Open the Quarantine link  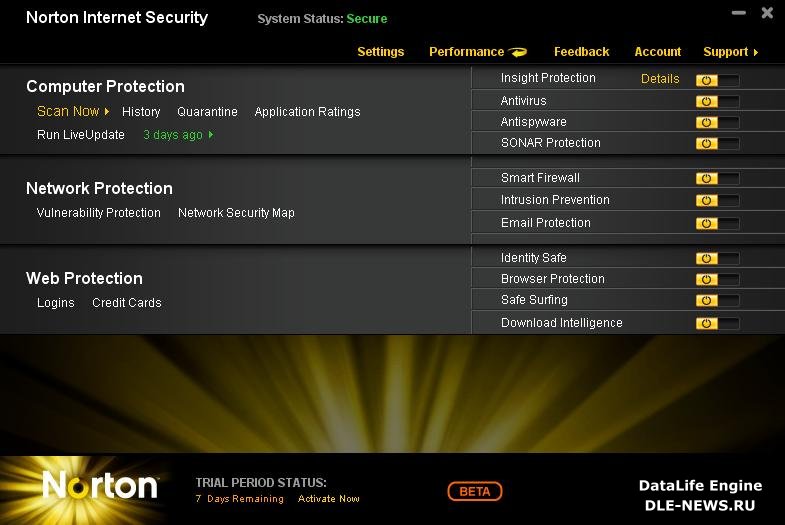point(207,112)
